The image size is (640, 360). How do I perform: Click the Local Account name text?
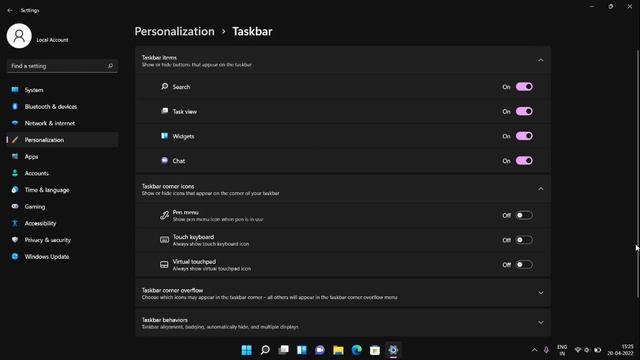[x=52, y=40]
